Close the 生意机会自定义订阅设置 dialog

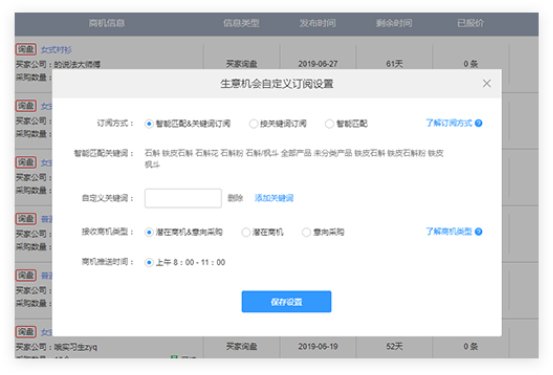pos(487,84)
